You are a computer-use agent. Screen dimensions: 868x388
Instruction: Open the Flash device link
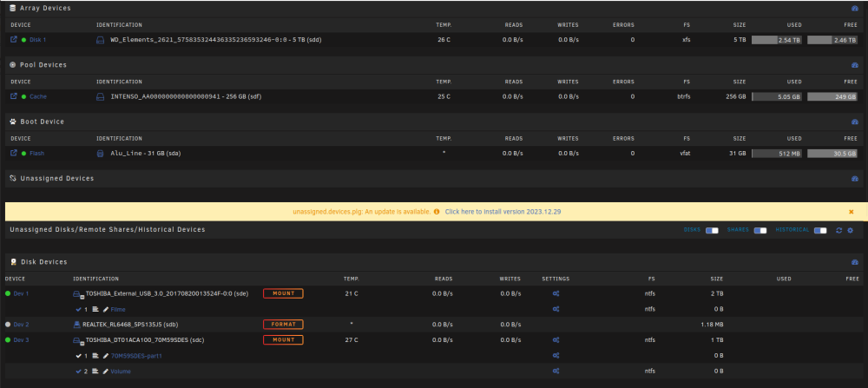[36, 154]
